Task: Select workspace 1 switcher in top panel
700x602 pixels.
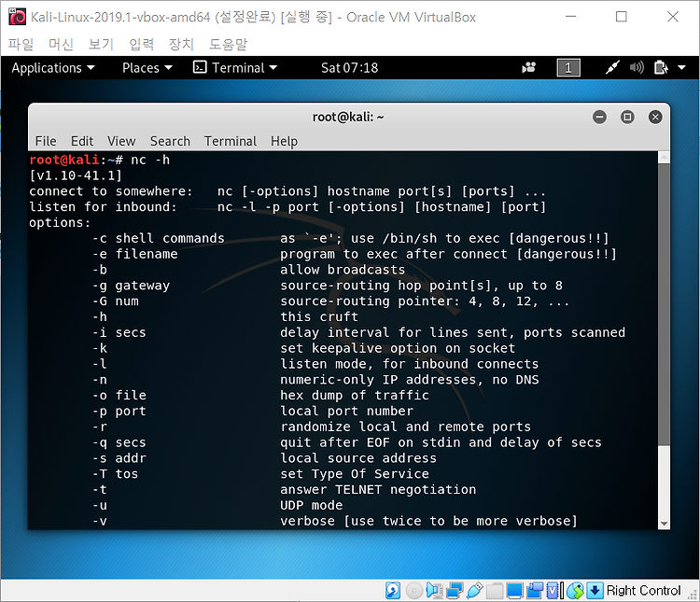Action: click(568, 68)
